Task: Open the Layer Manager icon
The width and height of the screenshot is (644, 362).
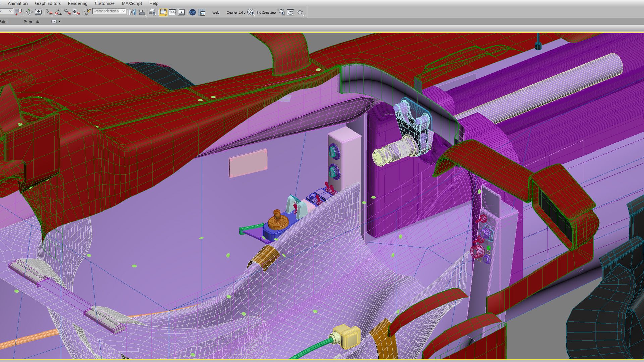Action: [x=153, y=12]
